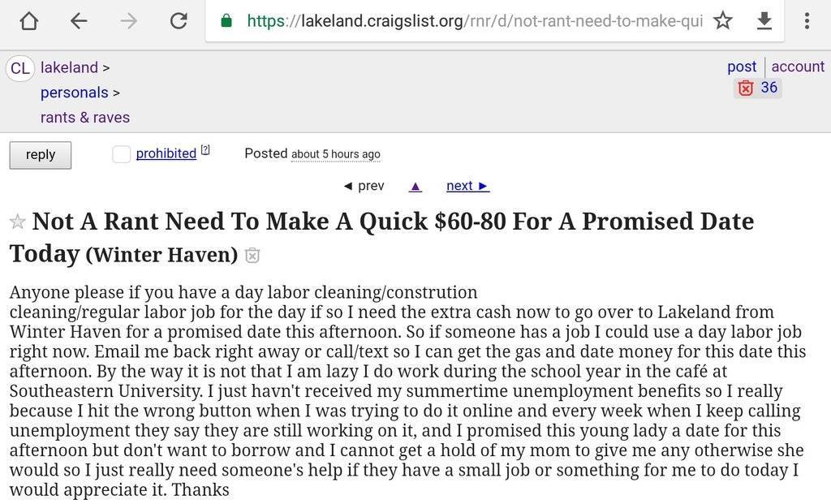Favorite this posting with the title star

coord(17,222)
